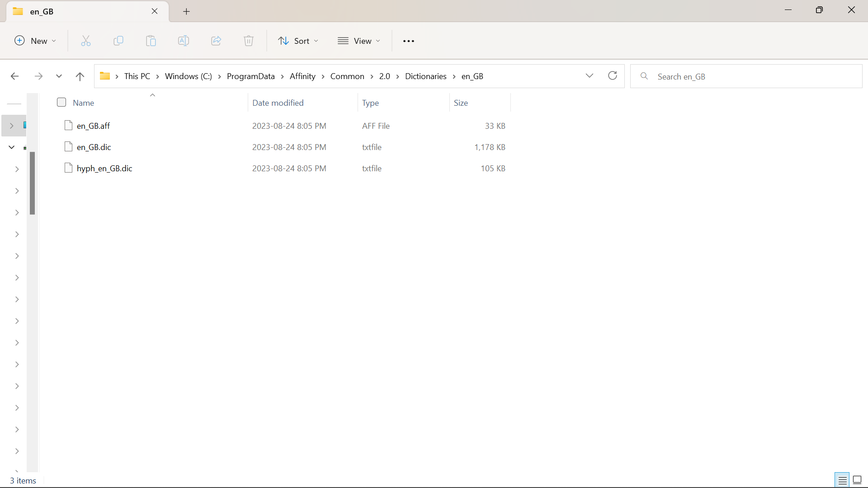The height and width of the screenshot is (488, 868).
Task: Refresh the en_GB folder view
Action: (613, 76)
